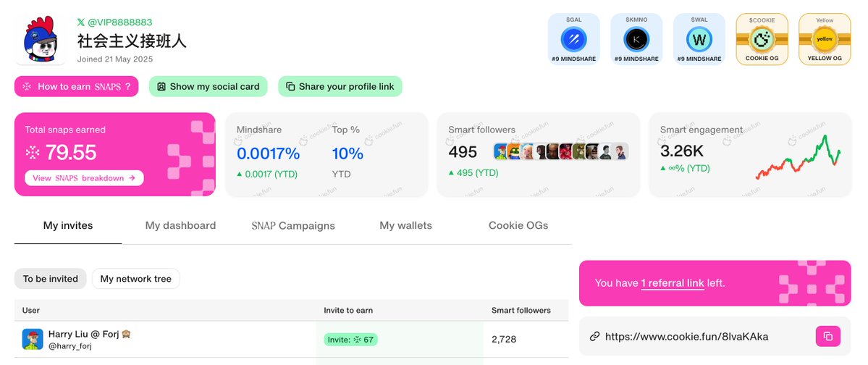
Task: Switch to My network tree view
Action: [135, 279]
